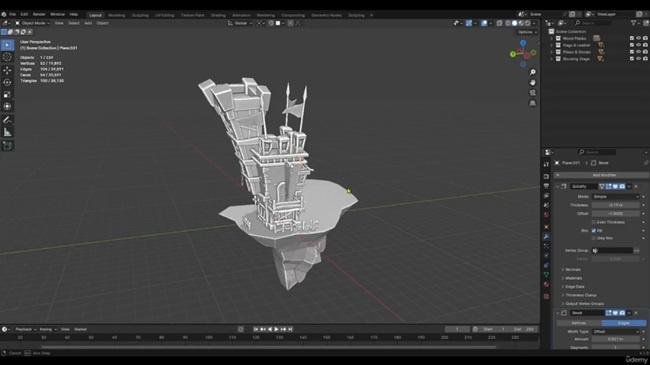Open the Bevel Width Type dropdown
Viewport: 650px width, 365px height.
[x=616, y=332]
